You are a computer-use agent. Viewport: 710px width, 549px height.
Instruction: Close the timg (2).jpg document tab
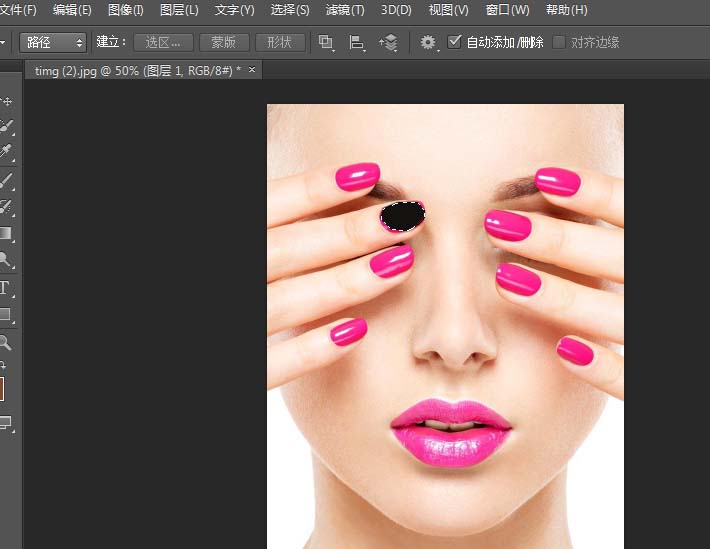tap(252, 70)
